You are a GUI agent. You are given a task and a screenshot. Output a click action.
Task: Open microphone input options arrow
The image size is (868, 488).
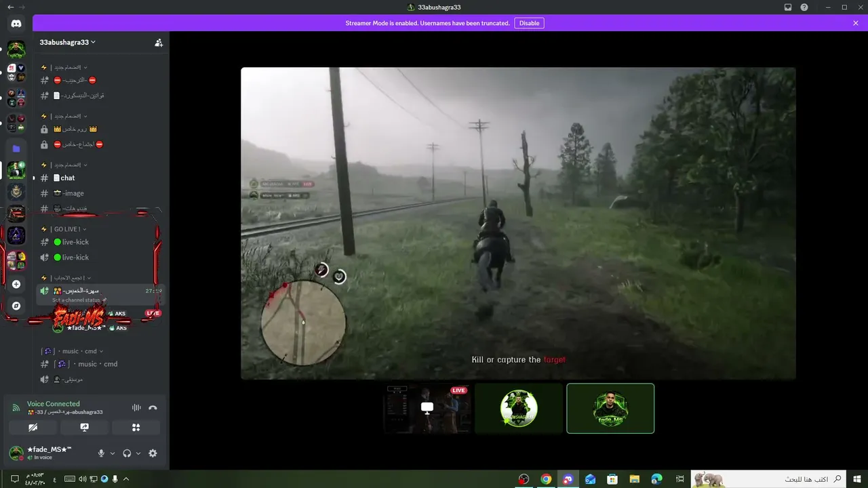click(x=113, y=453)
